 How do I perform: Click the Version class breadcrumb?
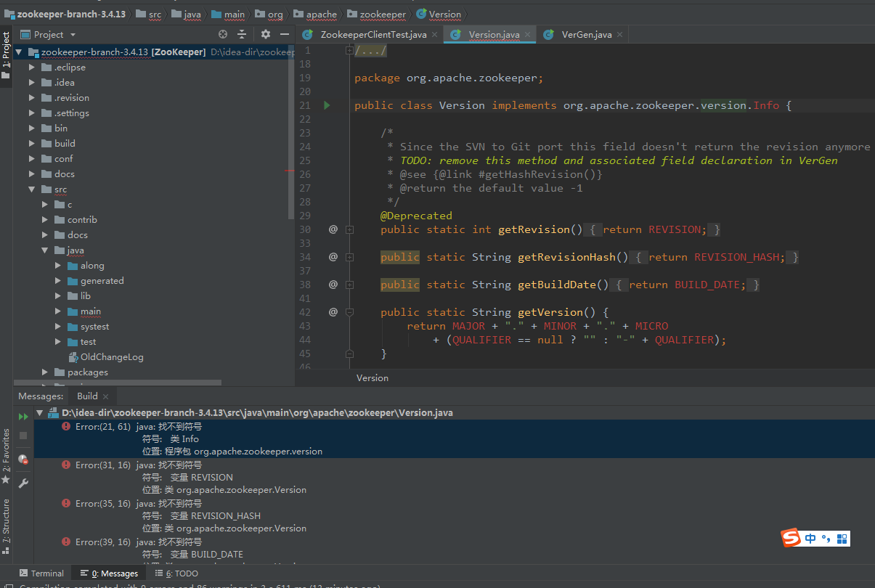pyautogui.click(x=438, y=14)
